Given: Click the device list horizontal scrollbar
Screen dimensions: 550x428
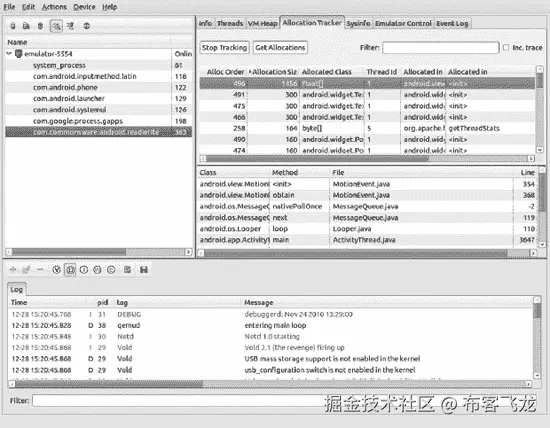Looking at the screenshot, I should coord(99,252).
